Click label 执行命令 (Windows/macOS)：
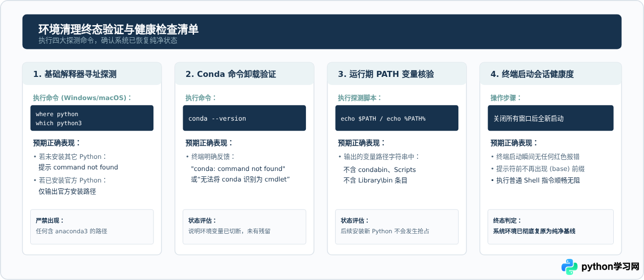644x280 pixels. (x=83, y=98)
